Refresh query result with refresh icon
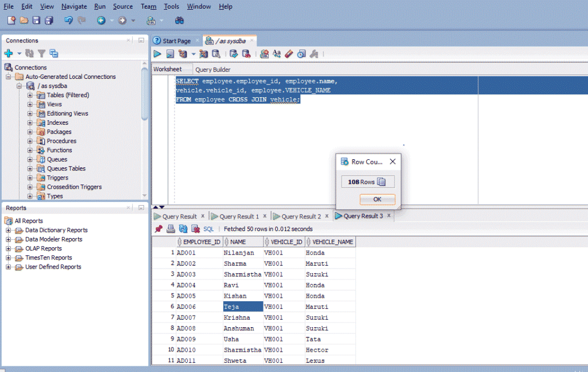Viewport: 588px width, 372px height. tap(183, 229)
